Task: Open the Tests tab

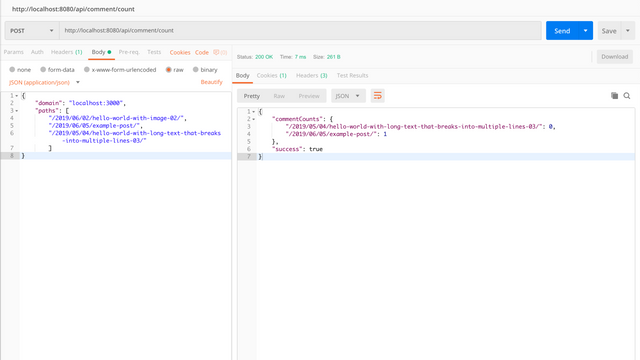Action: 154,52
